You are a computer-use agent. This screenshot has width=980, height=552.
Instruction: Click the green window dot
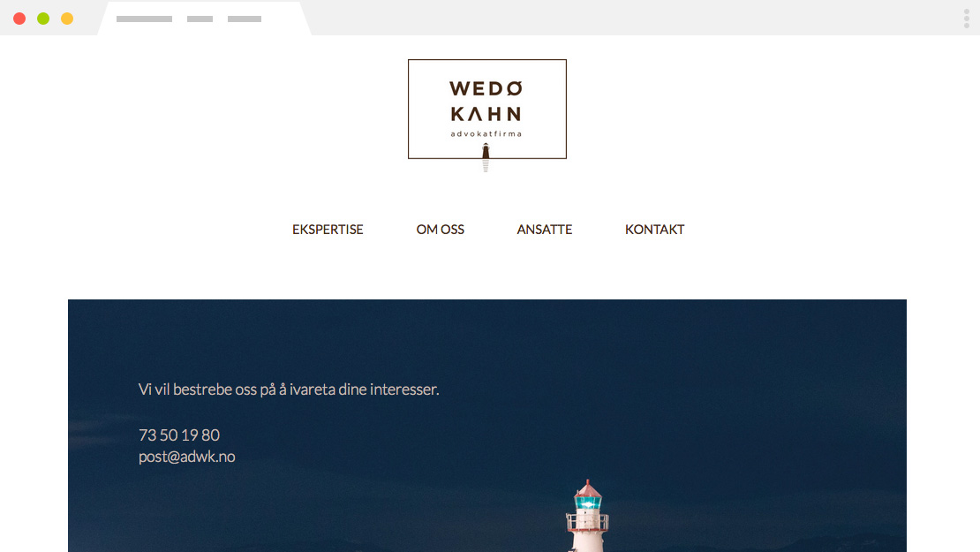[x=43, y=19]
